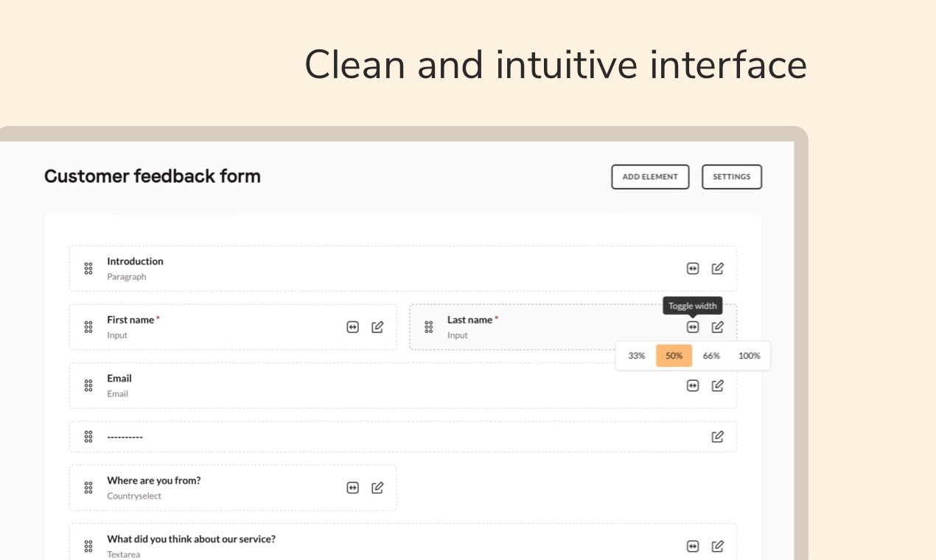
Task: Click the drag handle beside Email
Action: 88,385
